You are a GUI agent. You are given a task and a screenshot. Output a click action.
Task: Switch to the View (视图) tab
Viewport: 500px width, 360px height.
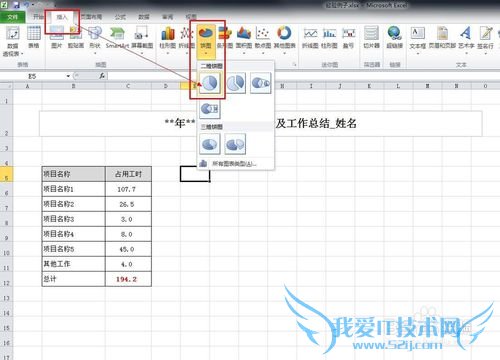click(191, 17)
